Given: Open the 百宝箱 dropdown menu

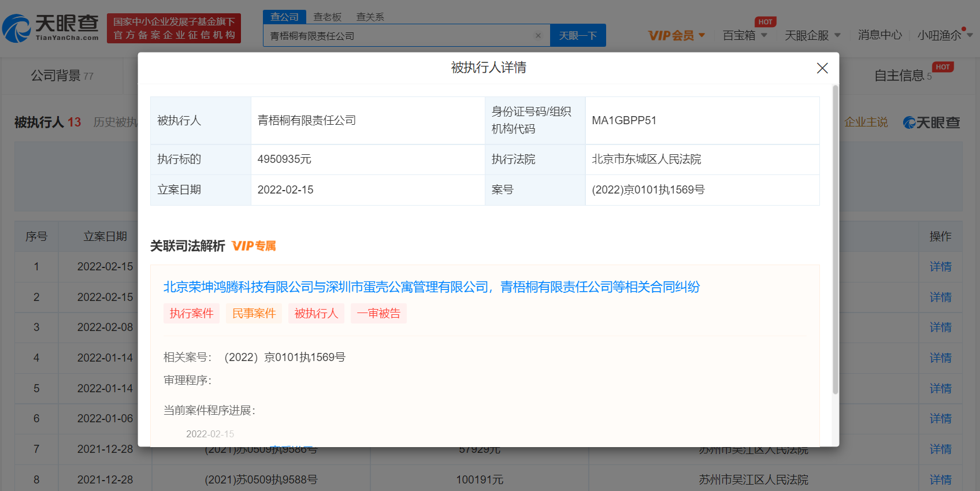Looking at the screenshot, I should (745, 35).
